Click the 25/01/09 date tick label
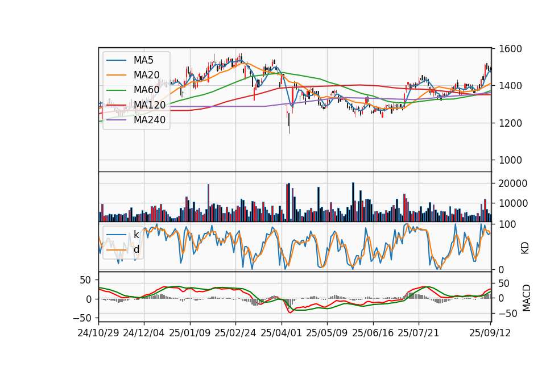 190,333
